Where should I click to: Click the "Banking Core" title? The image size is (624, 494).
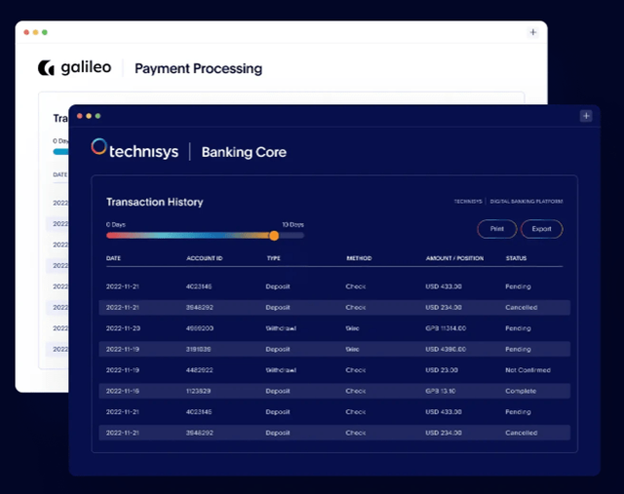pos(244,152)
